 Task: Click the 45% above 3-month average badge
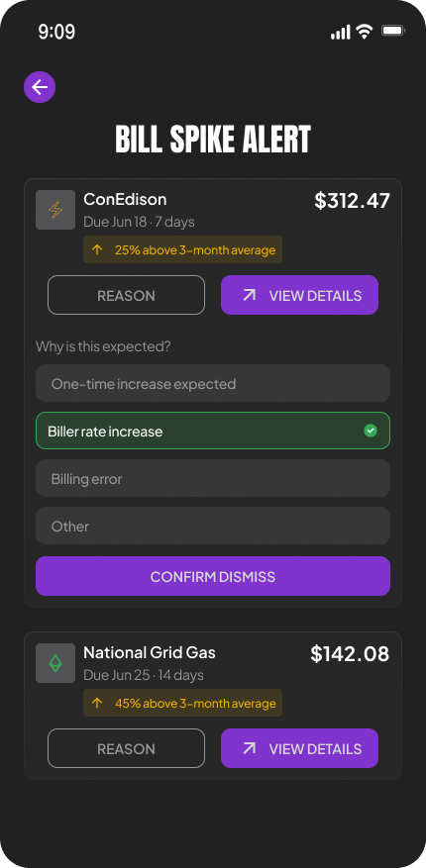pos(183,703)
